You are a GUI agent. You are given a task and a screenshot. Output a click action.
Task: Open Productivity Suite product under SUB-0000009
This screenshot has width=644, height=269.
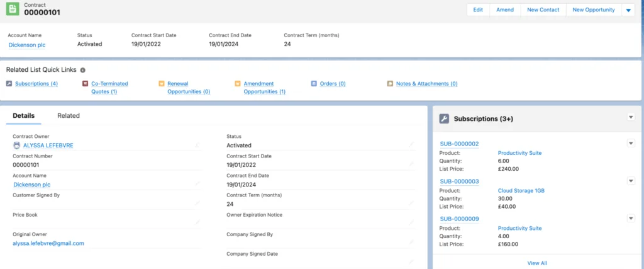pos(519,228)
